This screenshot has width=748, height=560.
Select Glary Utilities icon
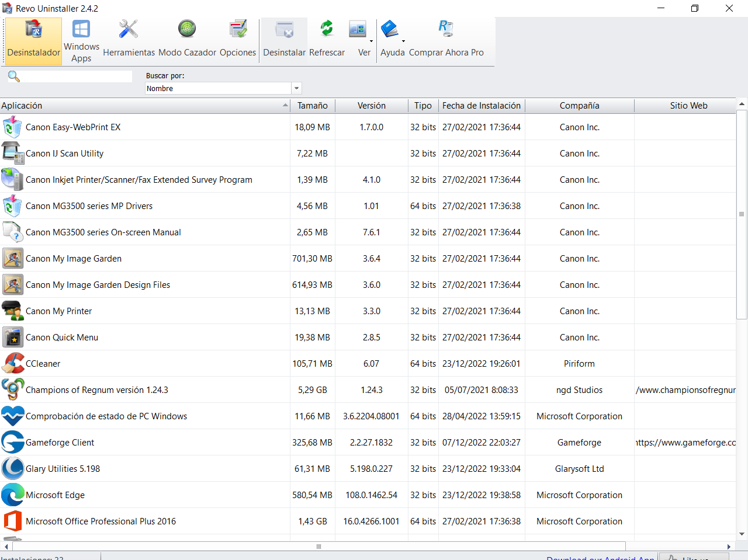(12, 468)
